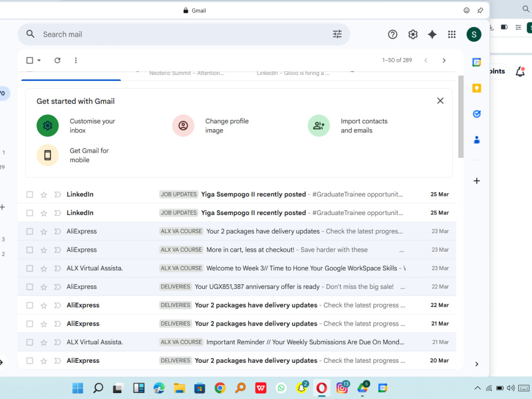Image resolution: width=532 pixels, height=399 pixels.
Task: Click the emoji icon in title bar
Action: click(467, 11)
